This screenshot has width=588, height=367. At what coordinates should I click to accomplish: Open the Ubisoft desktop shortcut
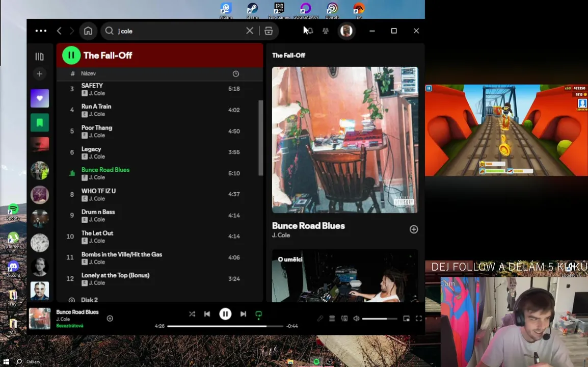(332, 11)
